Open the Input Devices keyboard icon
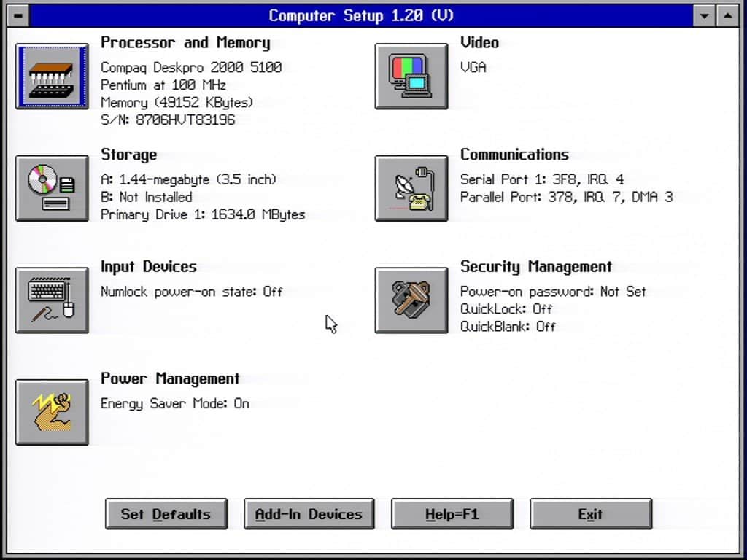Screen dimensions: 747x560 click(52, 300)
